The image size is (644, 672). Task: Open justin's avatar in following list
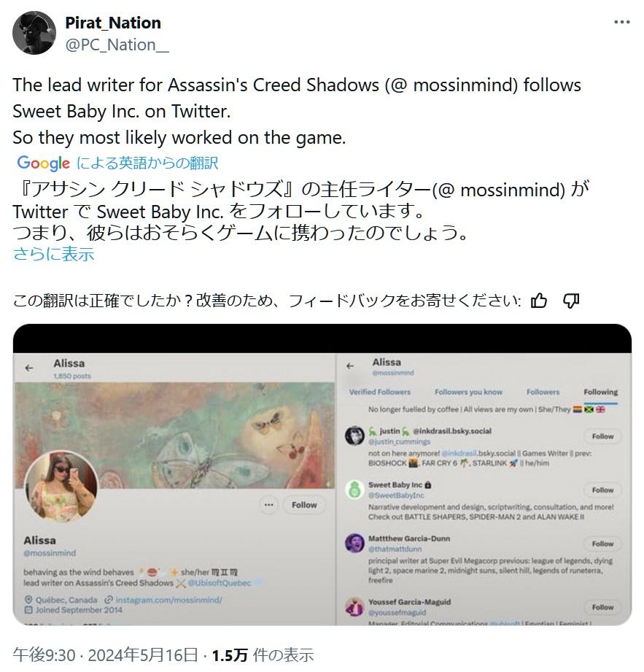point(354,436)
